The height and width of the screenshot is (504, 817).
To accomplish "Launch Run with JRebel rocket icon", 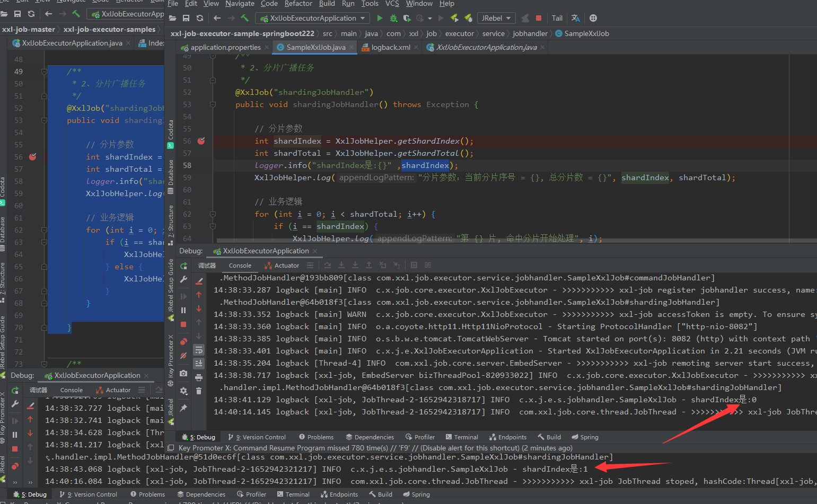I will (x=454, y=18).
